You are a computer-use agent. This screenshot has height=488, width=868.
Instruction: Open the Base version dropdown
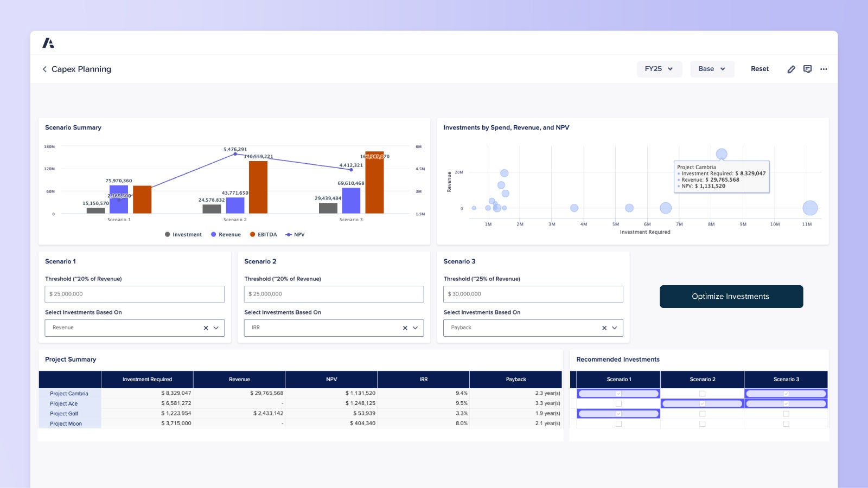712,69
